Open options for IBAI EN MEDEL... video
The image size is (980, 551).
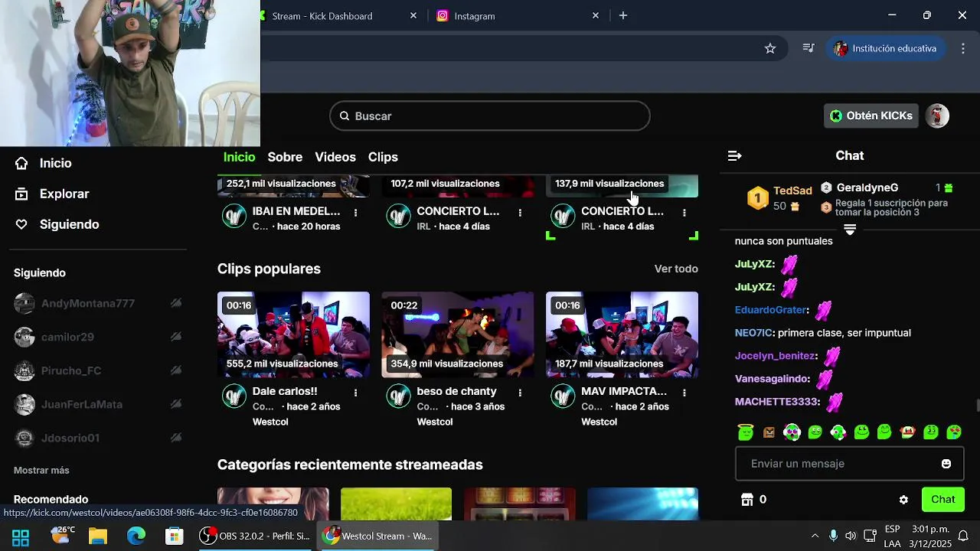point(356,212)
